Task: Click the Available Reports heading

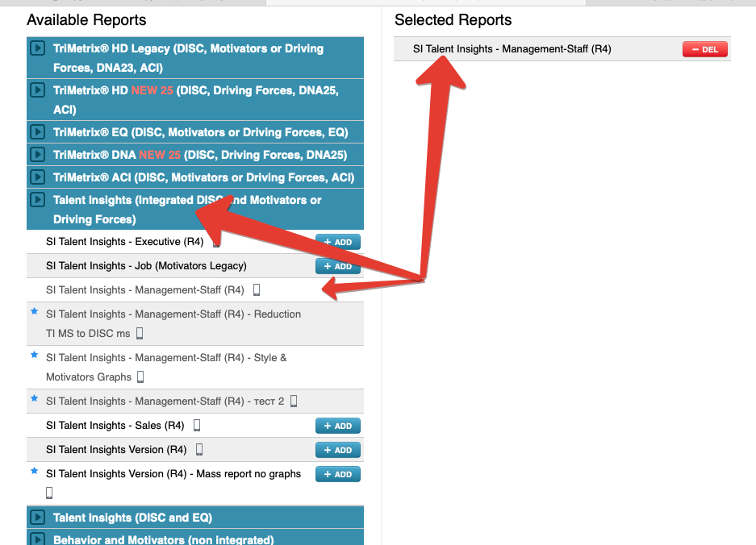Action: [x=86, y=20]
